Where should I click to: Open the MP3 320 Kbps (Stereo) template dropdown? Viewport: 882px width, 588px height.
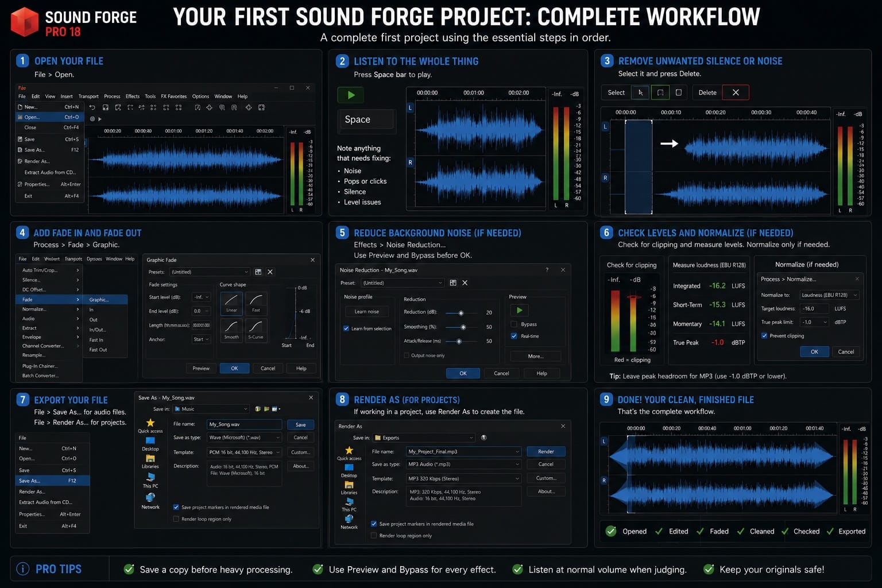click(x=463, y=478)
